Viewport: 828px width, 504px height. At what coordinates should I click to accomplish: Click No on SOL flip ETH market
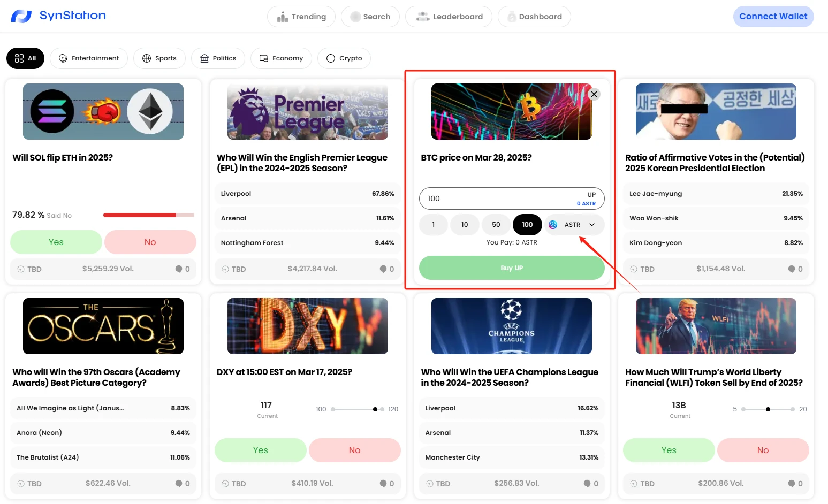pyautogui.click(x=150, y=242)
